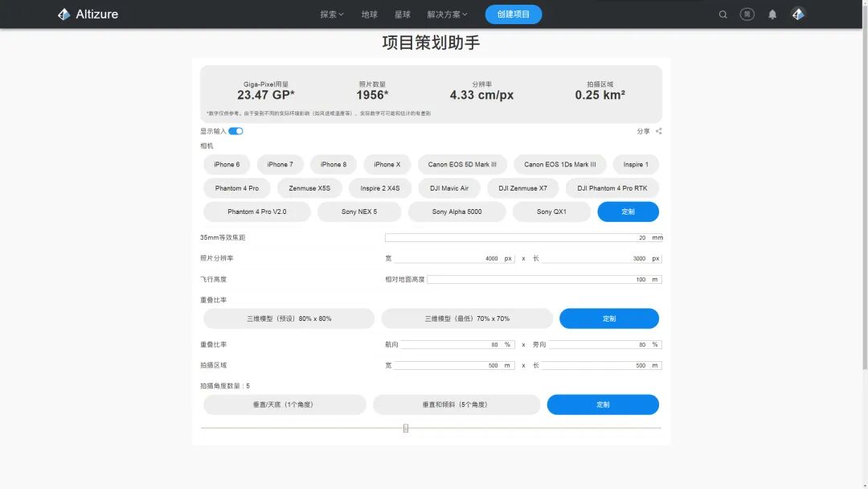Viewport: 868px width, 489px height.
Task: Click the 相对地面高度 input field
Action: pyautogui.click(x=544, y=280)
